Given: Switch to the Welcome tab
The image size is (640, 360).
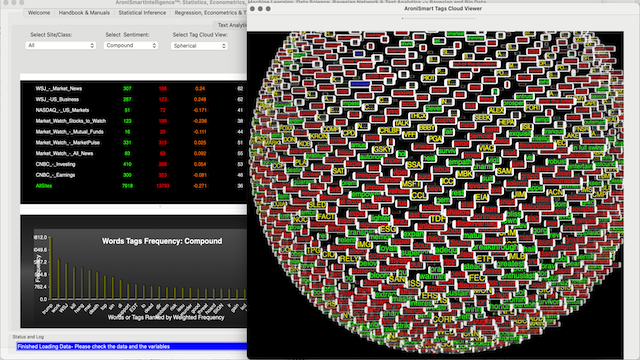Looking at the screenshot, I should coord(39,13).
